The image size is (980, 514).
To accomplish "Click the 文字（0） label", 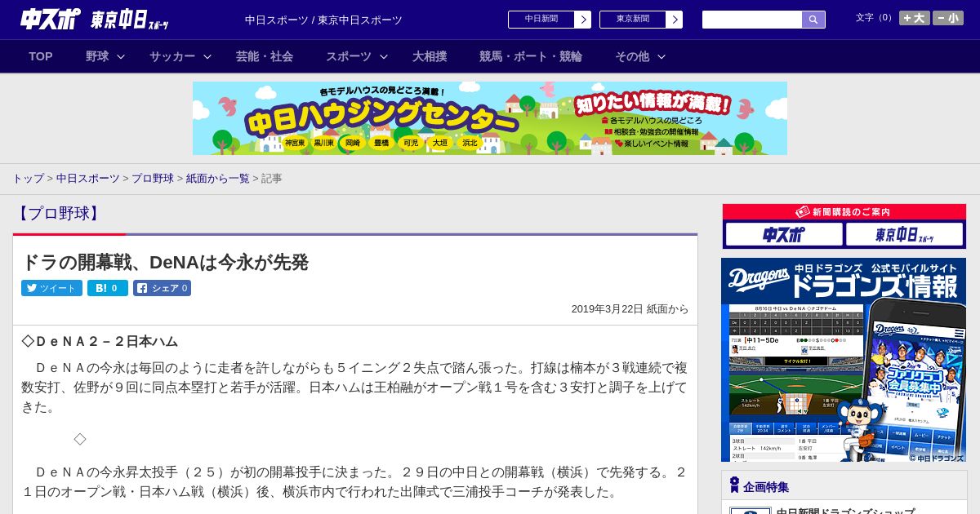I will coord(875,18).
